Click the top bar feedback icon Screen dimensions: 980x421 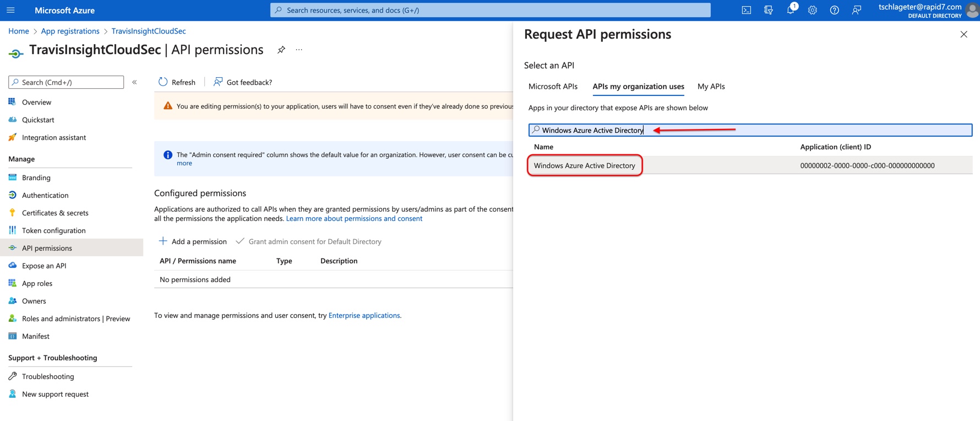pyautogui.click(x=857, y=10)
